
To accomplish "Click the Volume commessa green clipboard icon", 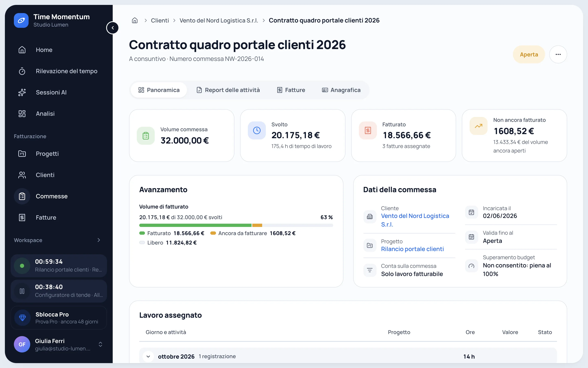I will 146,136.
